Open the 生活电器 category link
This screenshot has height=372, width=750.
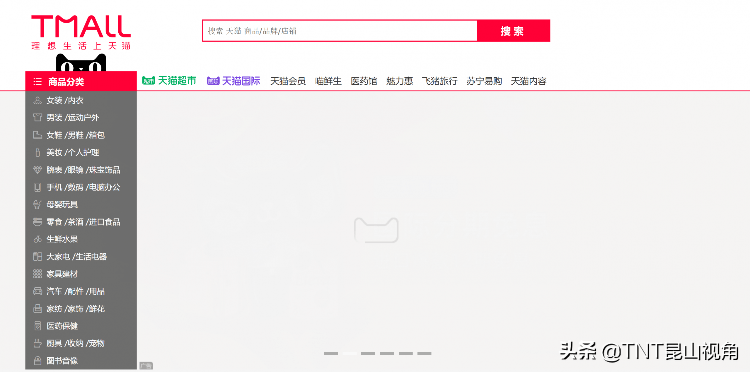pyautogui.click(x=91, y=257)
